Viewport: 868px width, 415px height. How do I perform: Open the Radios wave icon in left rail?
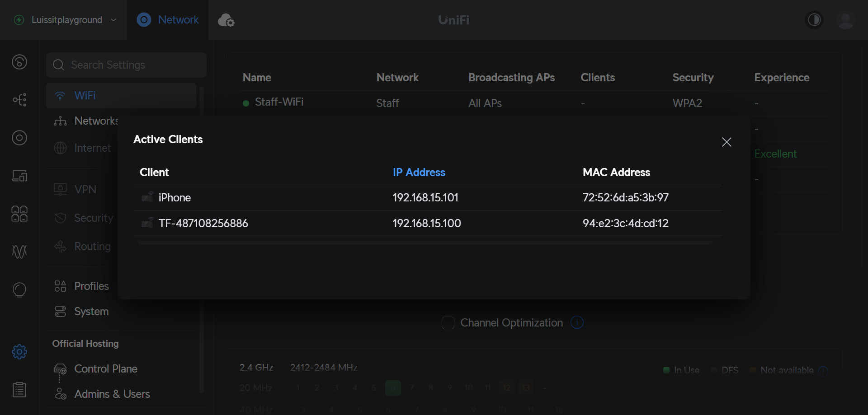(19, 252)
